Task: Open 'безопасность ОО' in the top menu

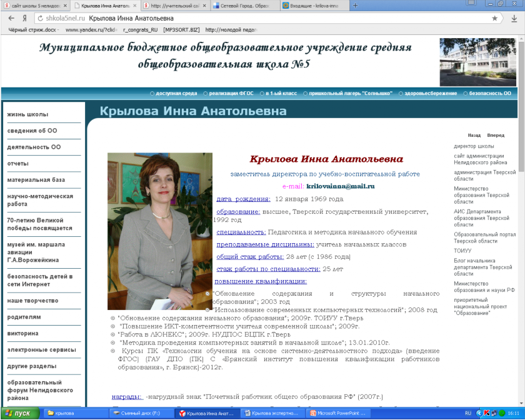Action: (490, 93)
